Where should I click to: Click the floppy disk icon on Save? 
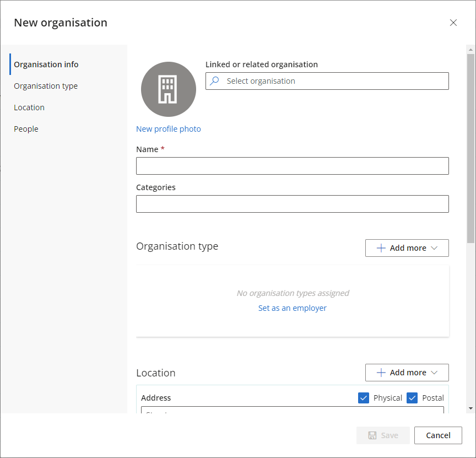[x=372, y=435]
